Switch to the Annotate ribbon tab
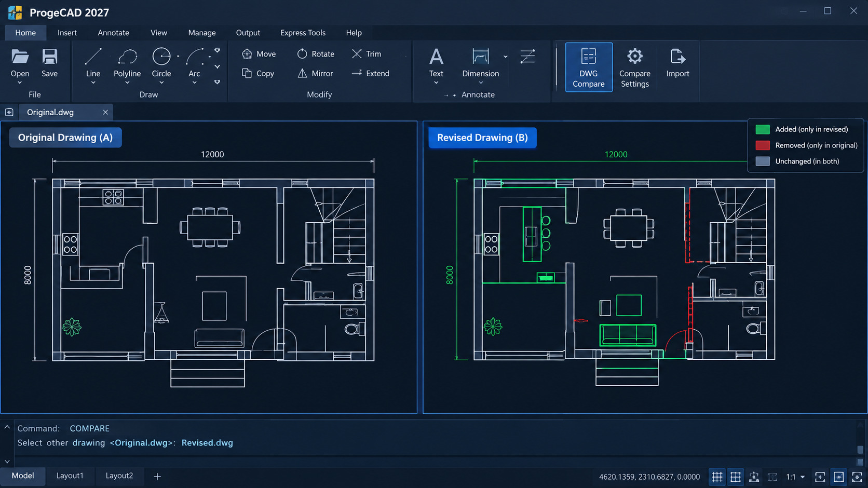Image resolution: width=868 pixels, height=488 pixels. [x=113, y=33]
